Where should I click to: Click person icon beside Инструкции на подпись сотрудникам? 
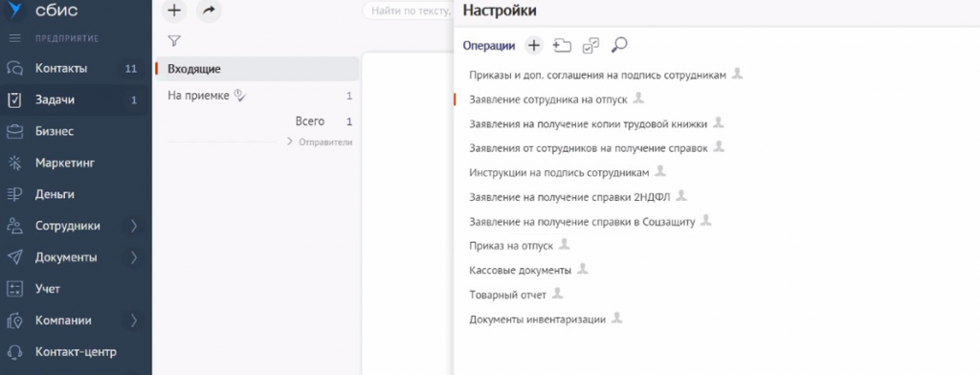660,170
